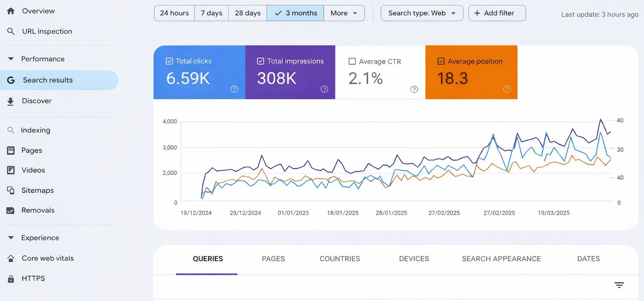644x301 pixels.
Task: Click the Pages sidebar icon
Action: [10, 150]
